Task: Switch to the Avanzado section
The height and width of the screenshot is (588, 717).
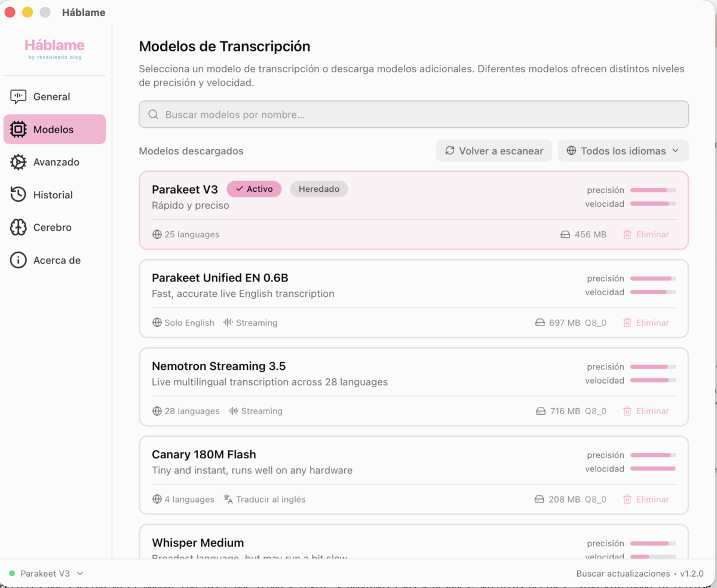Action: [x=54, y=162]
